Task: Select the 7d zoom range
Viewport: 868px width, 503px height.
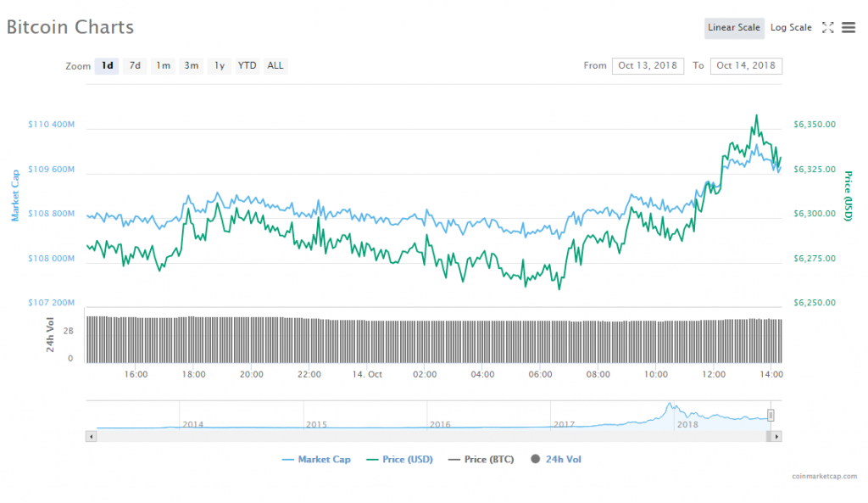Action: pos(135,65)
